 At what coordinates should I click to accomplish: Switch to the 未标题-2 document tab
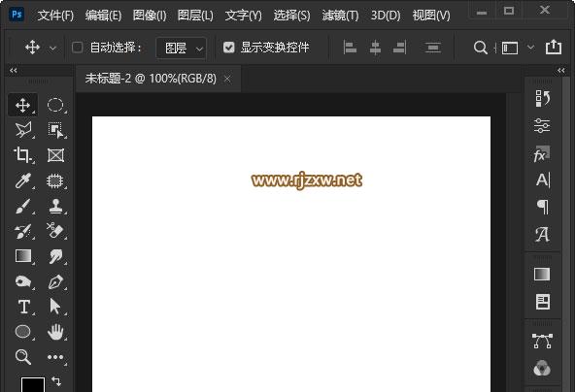[151, 79]
